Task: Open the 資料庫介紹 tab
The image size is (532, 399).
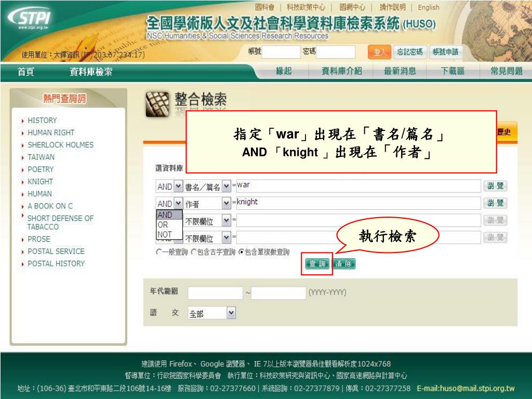Action: coord(341,71)
